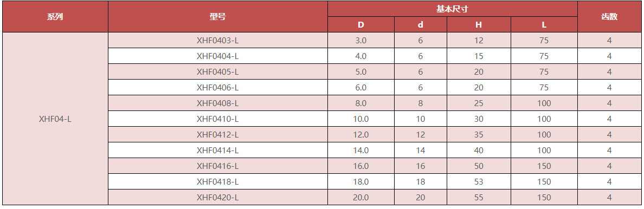Select model XHF0412-L
The image size is (644, 209).
(x=218, y=134)
